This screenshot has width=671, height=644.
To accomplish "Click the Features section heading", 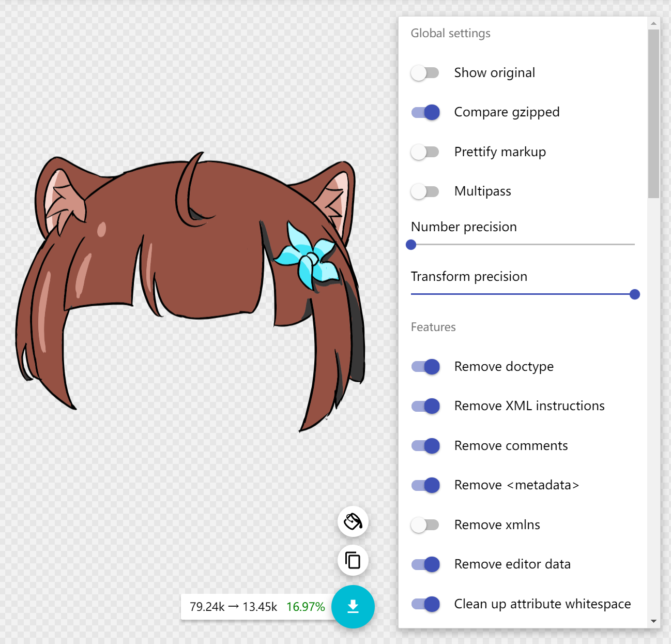I will pos(433,327).
